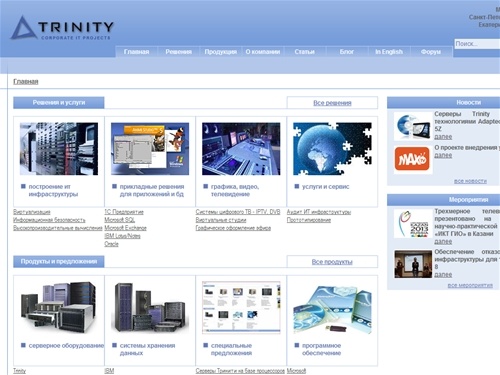Screen dimensions: 500x375
Task: Open the globe puzzle services image
Action: click(x=332, y=149)
